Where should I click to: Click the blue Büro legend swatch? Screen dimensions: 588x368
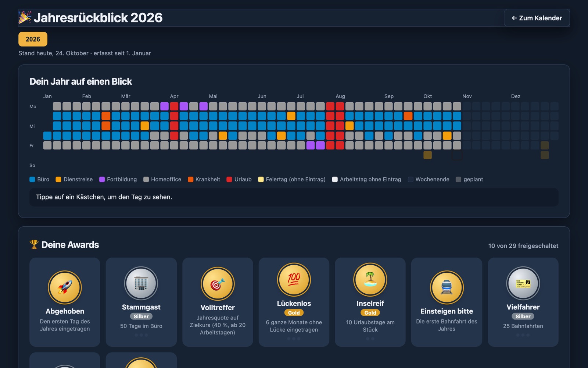point(32,180)
